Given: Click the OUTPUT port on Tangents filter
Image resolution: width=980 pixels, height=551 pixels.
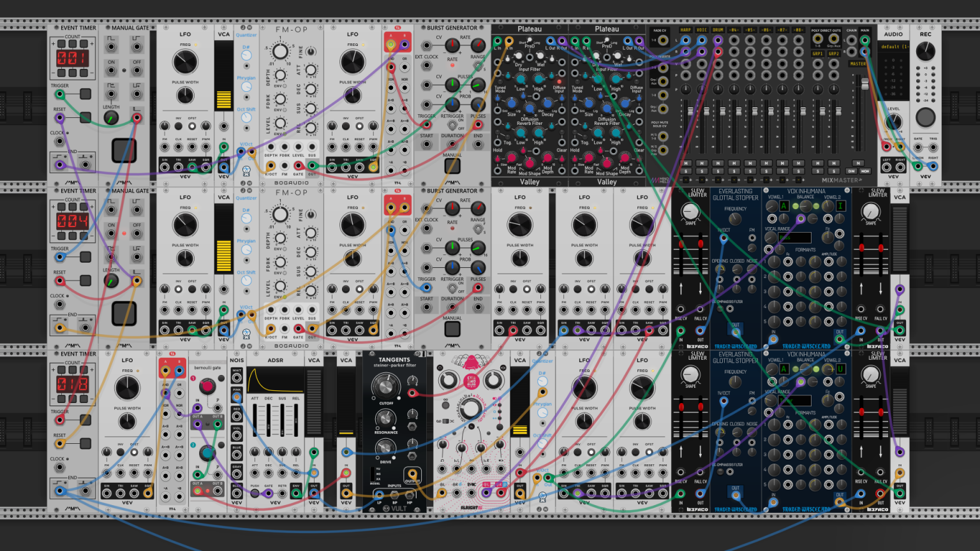Looking at the screenshot, I should pyautogui.click(x=412, y=474).
